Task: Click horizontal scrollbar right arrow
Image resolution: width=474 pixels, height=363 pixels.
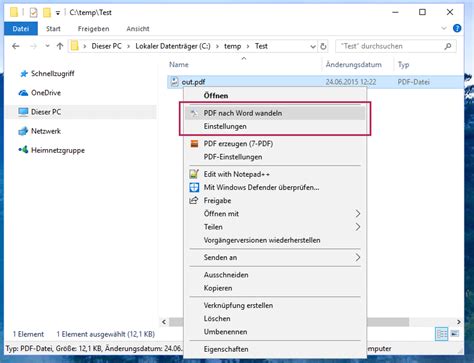Action: click(459, 322)
